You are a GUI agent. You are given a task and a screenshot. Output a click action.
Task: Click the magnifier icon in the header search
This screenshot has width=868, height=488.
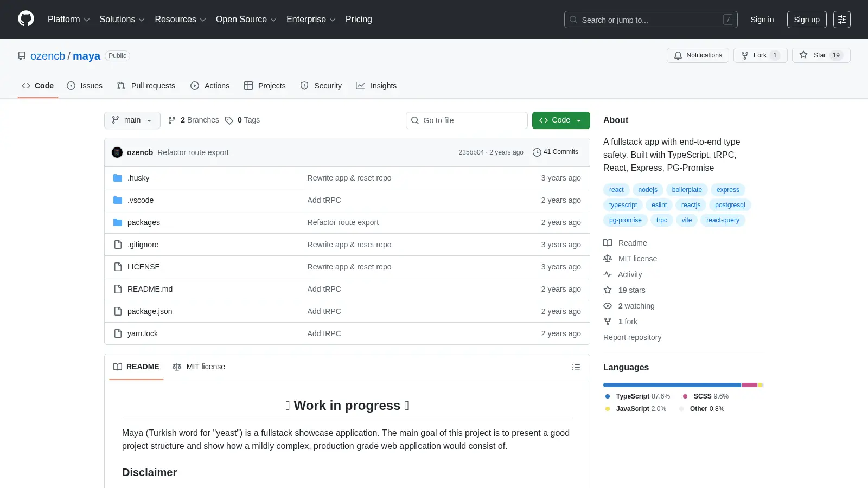[573, 20]
